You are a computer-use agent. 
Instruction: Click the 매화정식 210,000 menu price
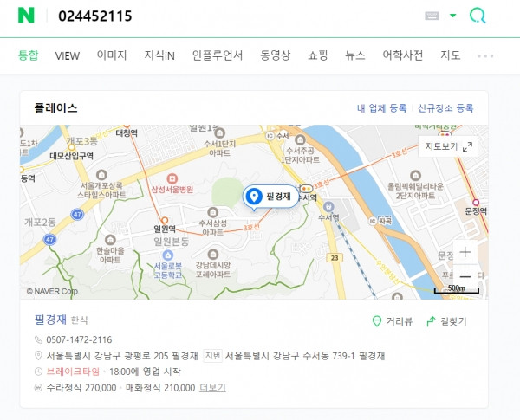tap(160, 388)
